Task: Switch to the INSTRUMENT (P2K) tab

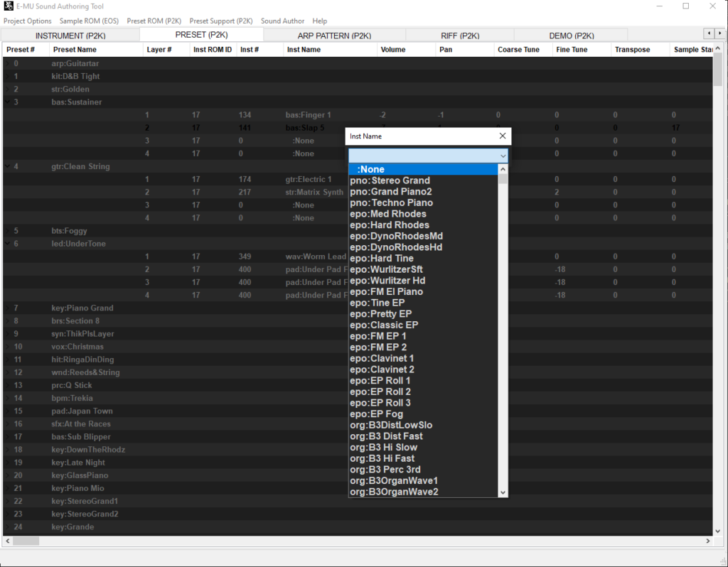Action: (70, 36)
